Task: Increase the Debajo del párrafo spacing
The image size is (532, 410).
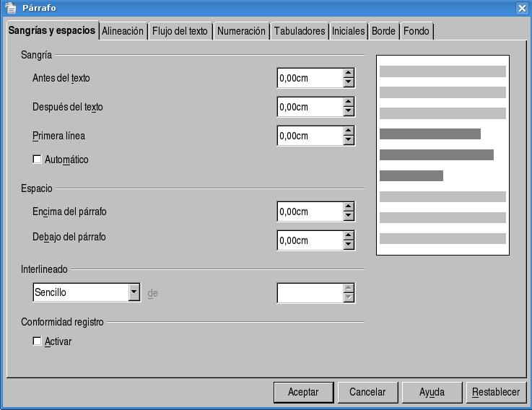Action: point(349,235)
